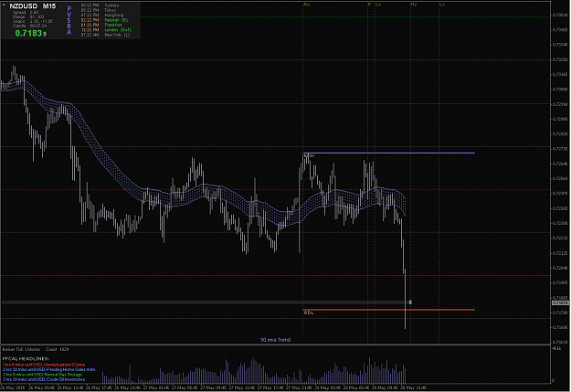Click the HongKong session clock row
Screen dimensions: 571x392
pos(102,15)
